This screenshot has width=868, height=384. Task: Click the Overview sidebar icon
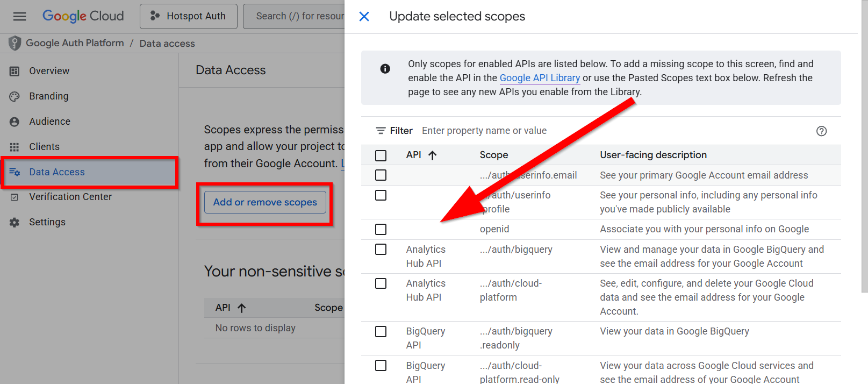coord(15,71)
